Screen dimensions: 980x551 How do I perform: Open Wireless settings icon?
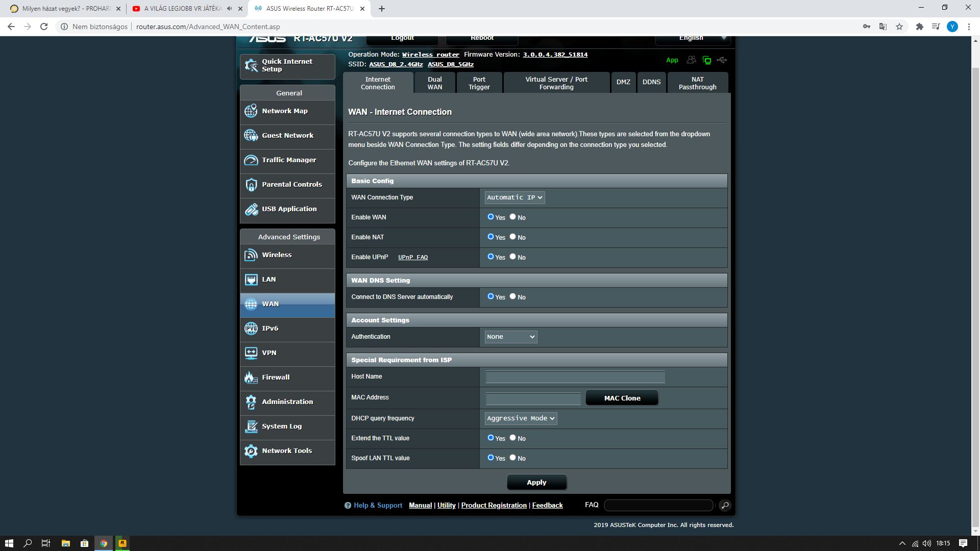click(251, 255)
